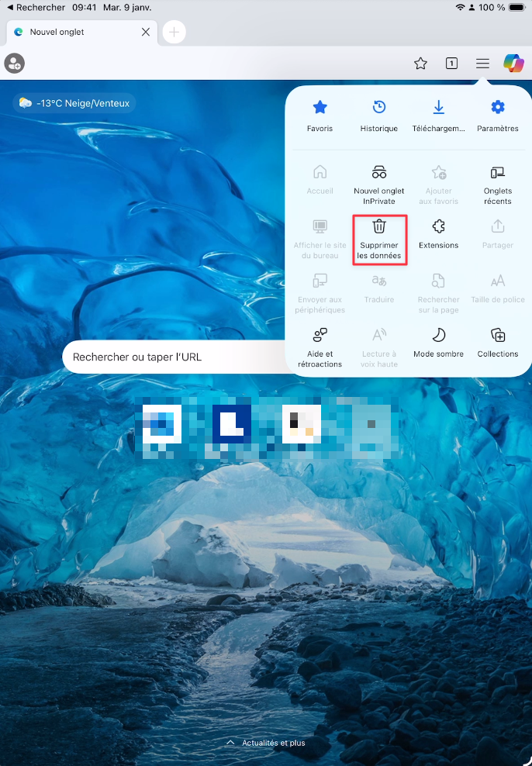Image resolution: width=532 pixels, height=766 pixels.
Task: Tap Ajouter aux favoris
Action: [x=438, y=185]
